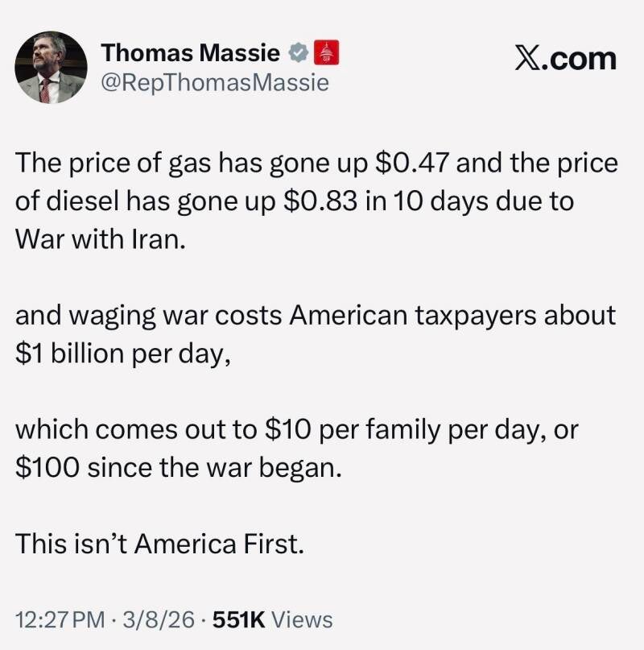Click the "Views" label

click(x=302, y=619)
